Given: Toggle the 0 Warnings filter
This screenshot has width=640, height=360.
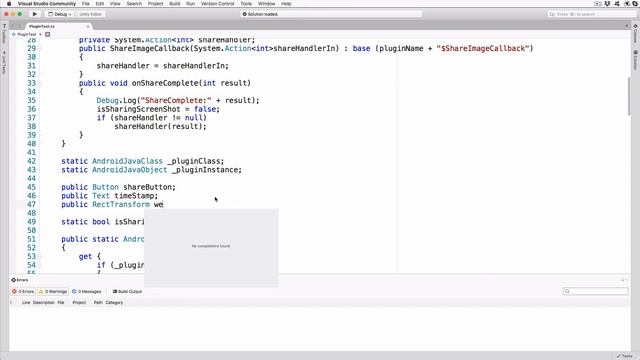Looking at the screenshot, I should pyautogui.click(x=53, y=291).
